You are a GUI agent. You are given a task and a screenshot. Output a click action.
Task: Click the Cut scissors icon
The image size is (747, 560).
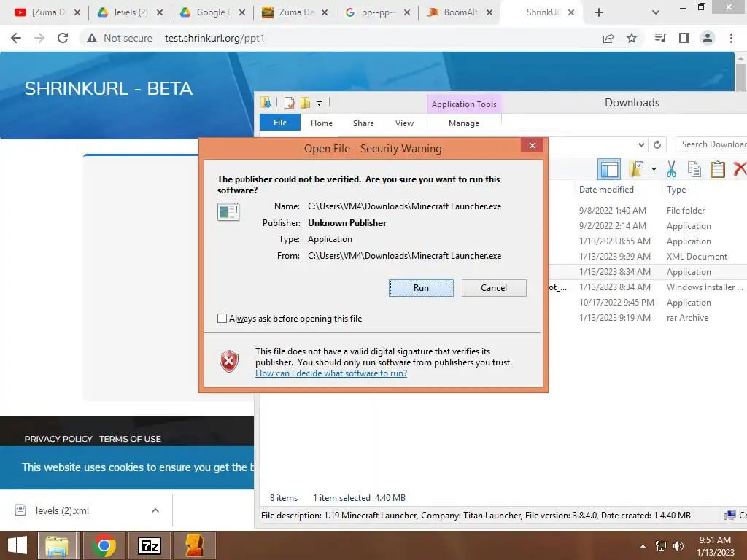(x=671, y=169)
